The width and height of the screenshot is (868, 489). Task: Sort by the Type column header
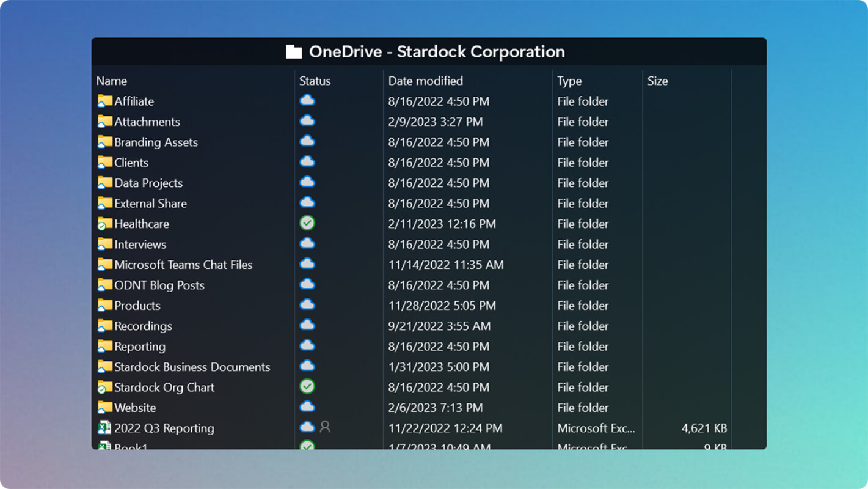pos(569,81)
